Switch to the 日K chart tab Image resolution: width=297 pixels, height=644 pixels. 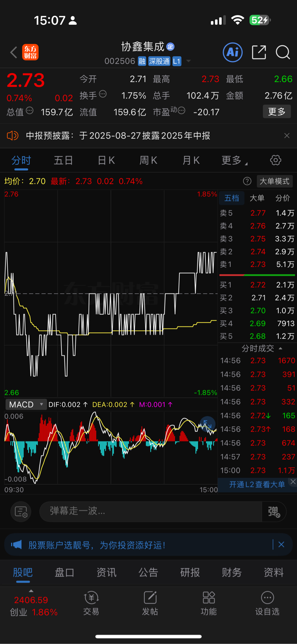coord(106,160)
